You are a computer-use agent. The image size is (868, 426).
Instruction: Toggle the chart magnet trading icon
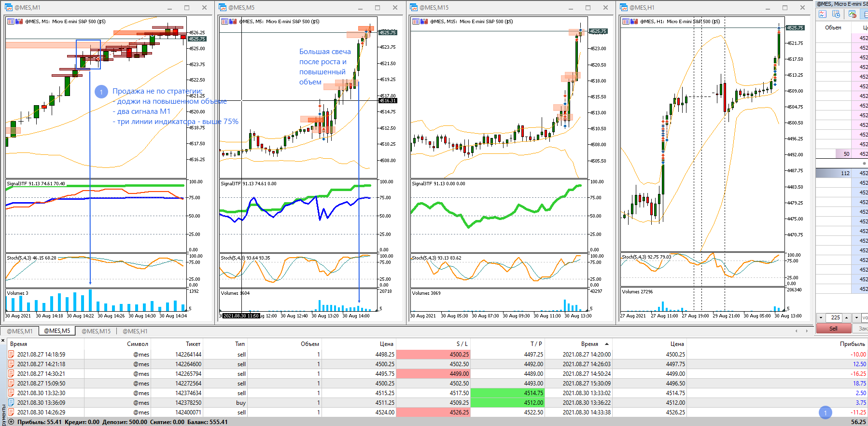click(x=852, y=14)
